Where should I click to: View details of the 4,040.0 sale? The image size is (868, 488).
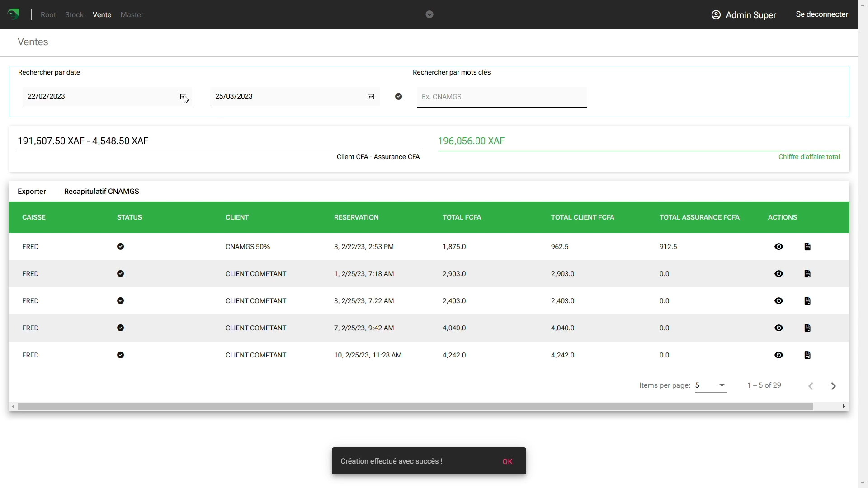pyautogui.click(x=778, y=328)
